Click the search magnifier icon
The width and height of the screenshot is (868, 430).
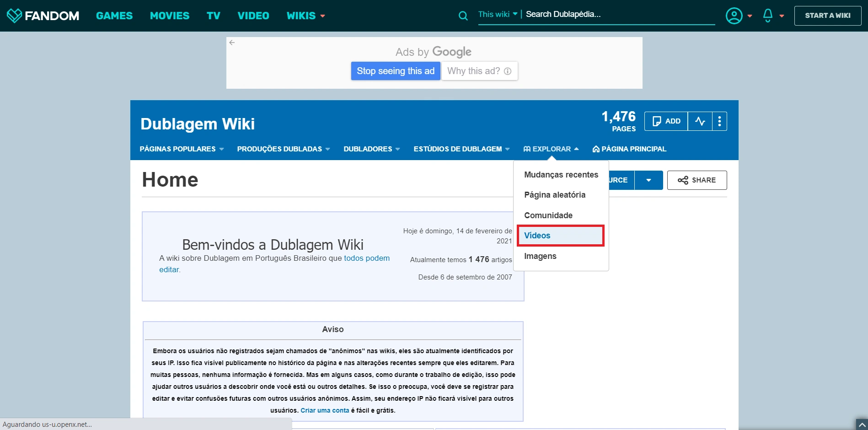tap(463, 16)
